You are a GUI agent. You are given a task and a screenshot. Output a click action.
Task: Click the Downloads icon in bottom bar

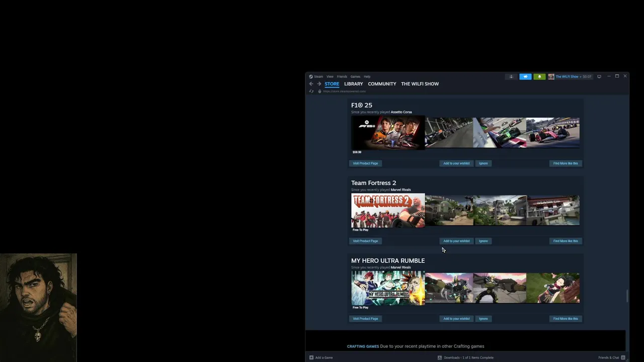click(440, 357)
